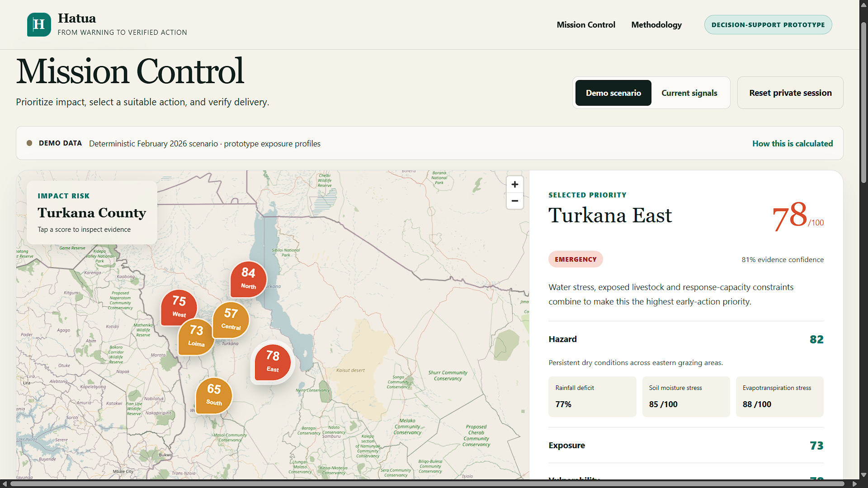868x488 pixels.
Task: Click the Hatua H logo icon
Action: point(39,24)
